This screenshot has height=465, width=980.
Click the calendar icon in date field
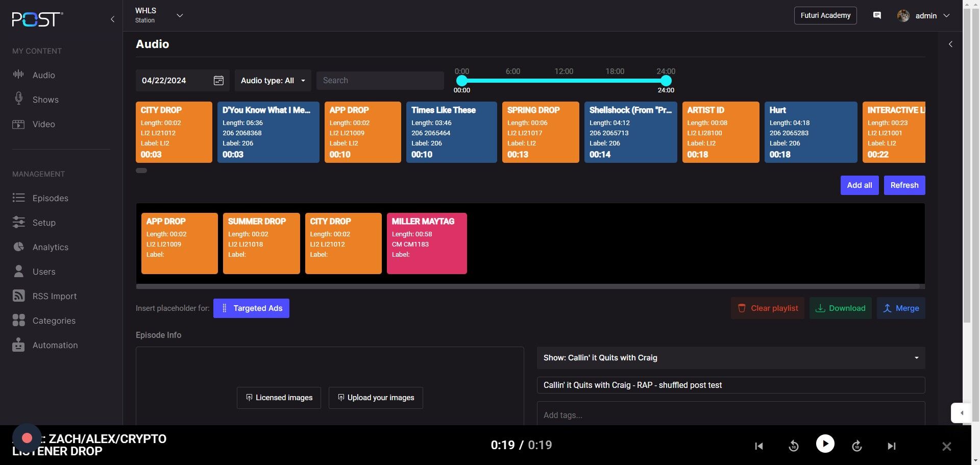218,81
